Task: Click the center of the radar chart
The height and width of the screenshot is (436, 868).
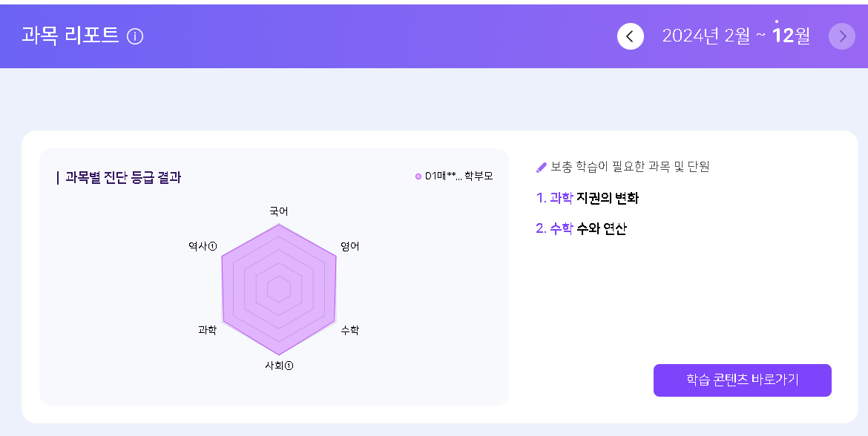Action: [x=279, y=288]
